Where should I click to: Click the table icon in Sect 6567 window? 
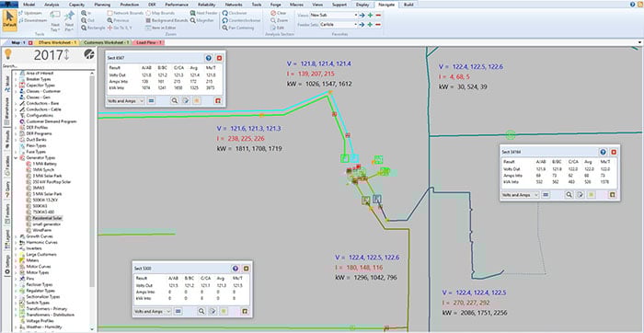(151, 100)
